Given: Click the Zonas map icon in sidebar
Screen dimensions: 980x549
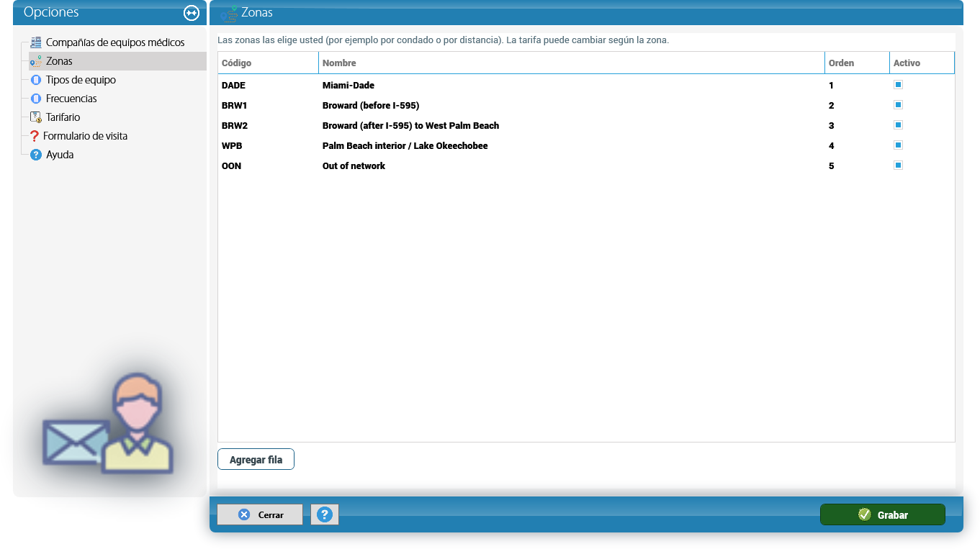Looking at the screenshot, I should point(36,61).
